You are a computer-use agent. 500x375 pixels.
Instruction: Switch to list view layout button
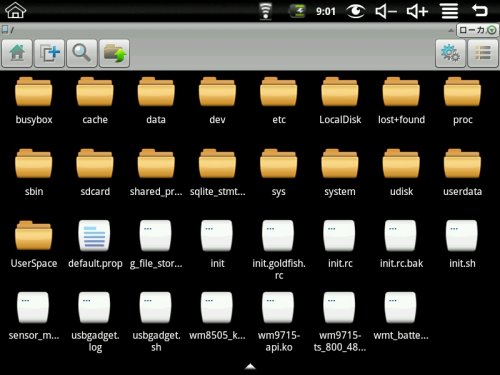coord(483,53)
